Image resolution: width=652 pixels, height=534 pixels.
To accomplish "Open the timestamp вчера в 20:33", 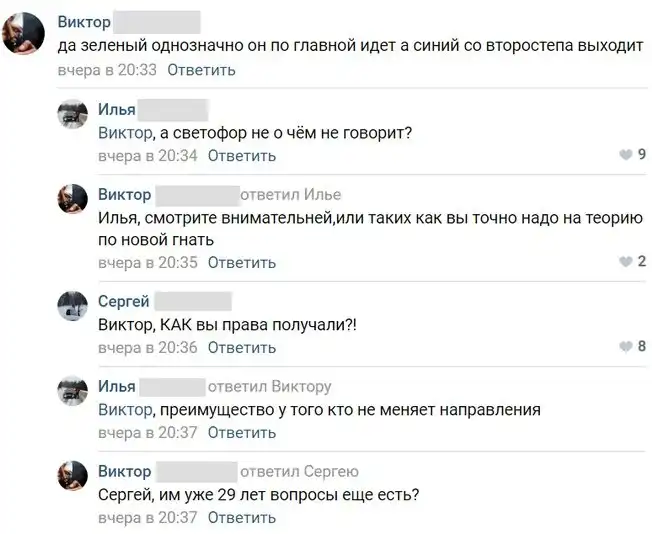I will [x=108, y=70].
